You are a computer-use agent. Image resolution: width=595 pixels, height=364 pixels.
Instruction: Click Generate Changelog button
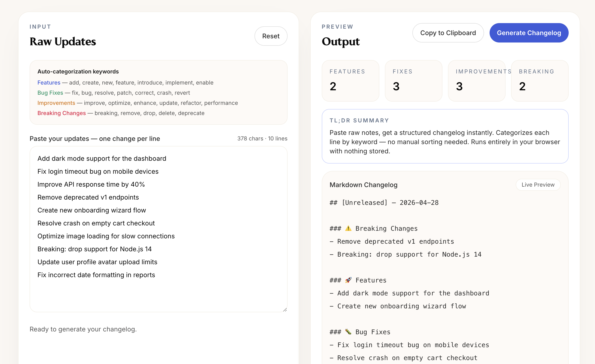[529, 33]
